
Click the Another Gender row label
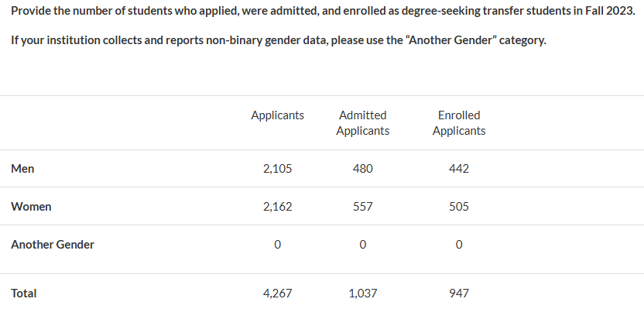click(53, 245)
